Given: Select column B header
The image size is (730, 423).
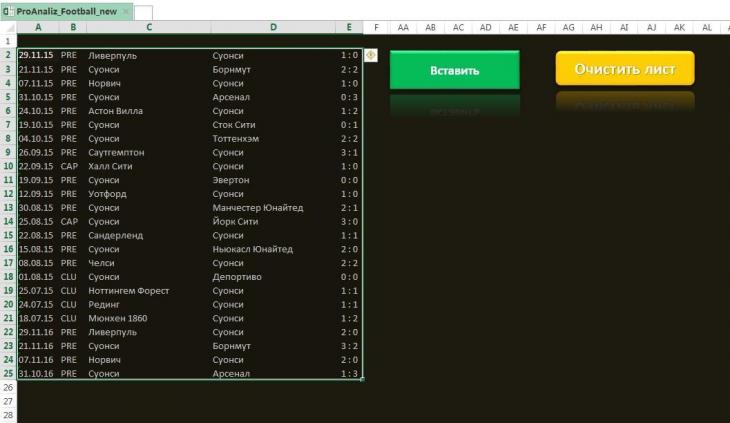Looking at the screenshot, I should point(73,27).
